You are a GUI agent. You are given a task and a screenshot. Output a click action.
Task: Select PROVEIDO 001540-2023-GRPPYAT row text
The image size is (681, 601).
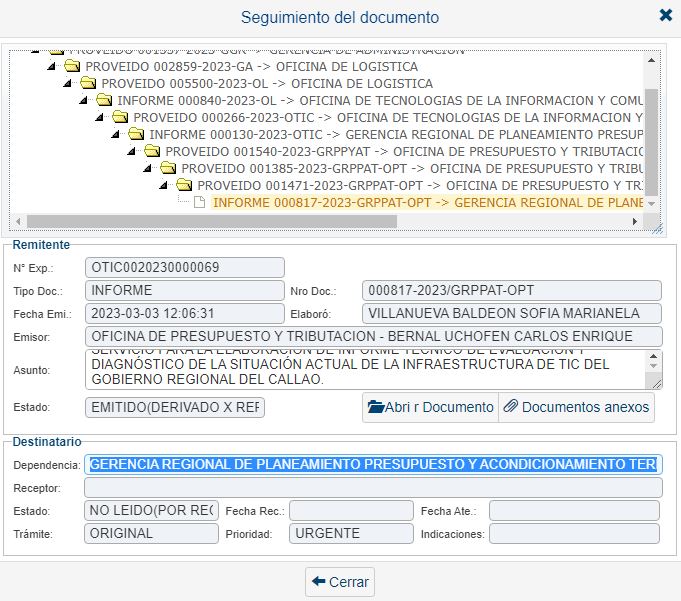[404, 151]
